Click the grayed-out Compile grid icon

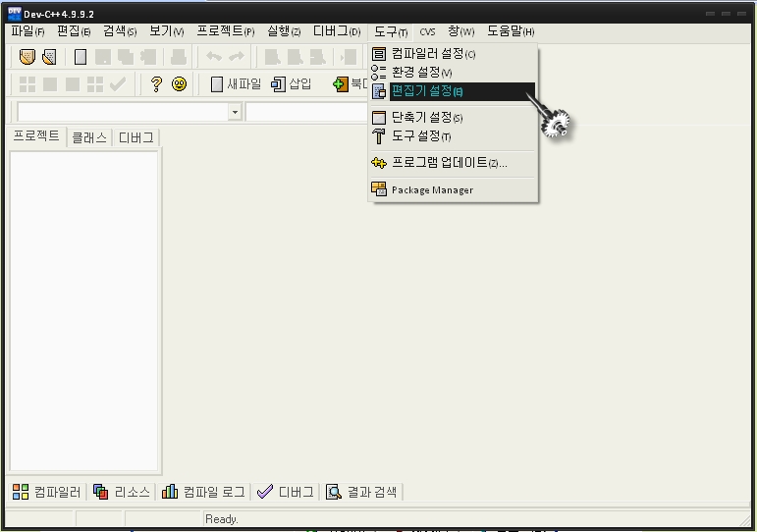(27, 84)
